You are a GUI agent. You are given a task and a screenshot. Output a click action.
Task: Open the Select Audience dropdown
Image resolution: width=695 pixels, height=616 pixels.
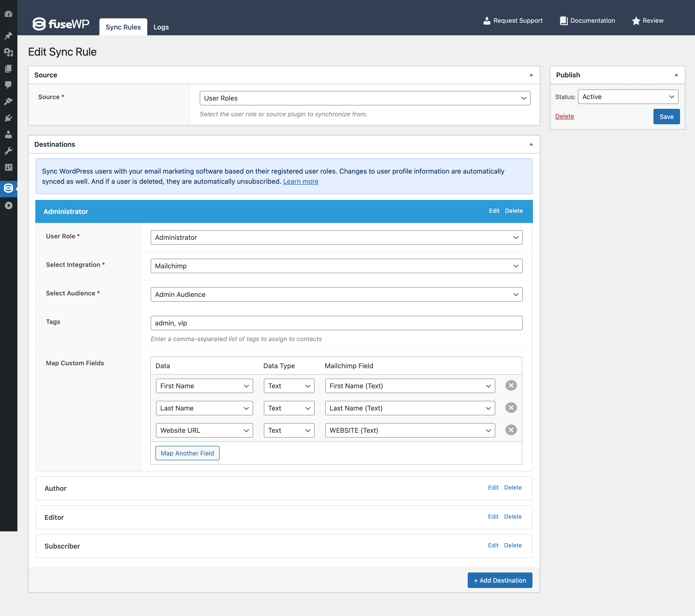click(x=336, y=294)
